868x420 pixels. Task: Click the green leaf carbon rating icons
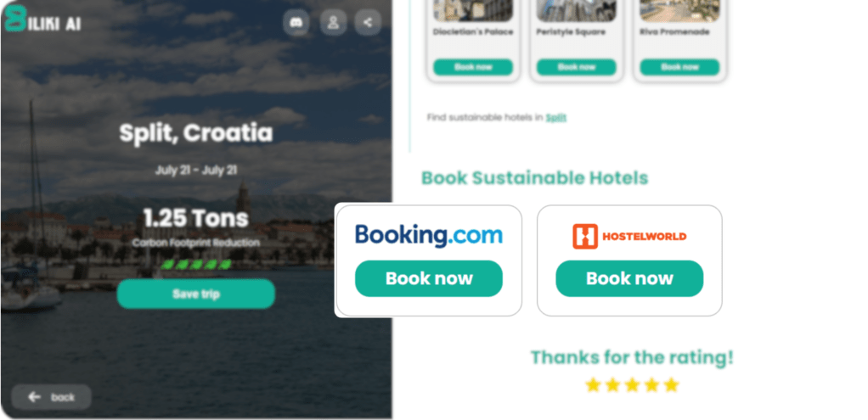pyautogui.click(x=196, y=265)
